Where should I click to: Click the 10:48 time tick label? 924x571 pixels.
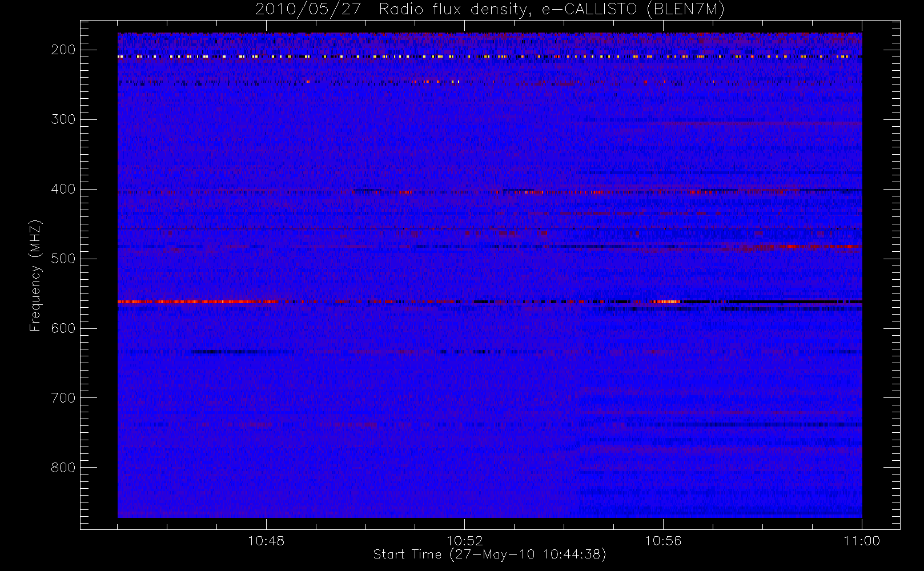pyautogui.click(x=266, y=541)
